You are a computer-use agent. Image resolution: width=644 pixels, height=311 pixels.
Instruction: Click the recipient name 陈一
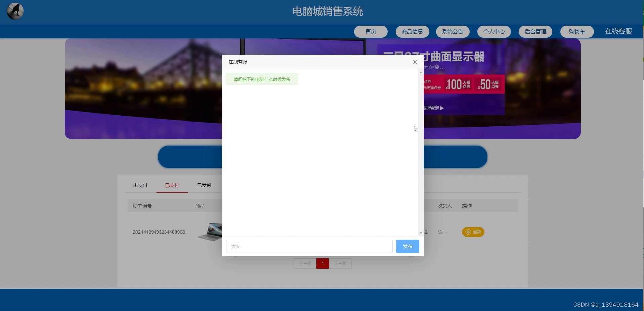click(x=442, y=232)
